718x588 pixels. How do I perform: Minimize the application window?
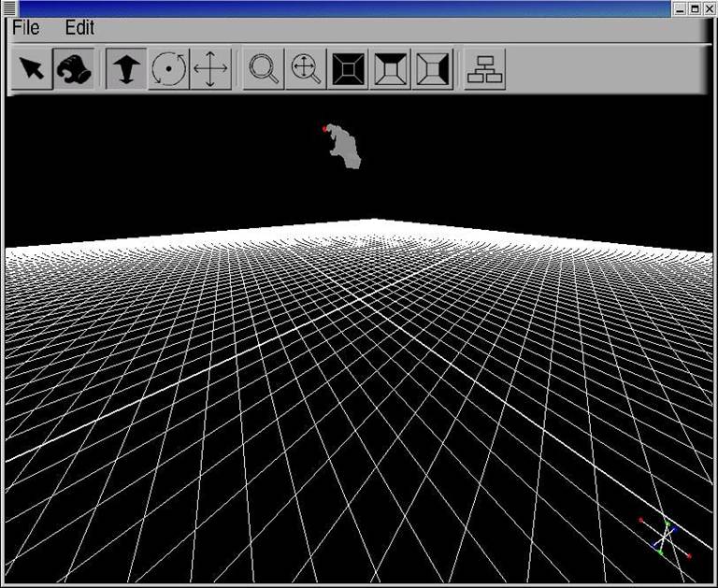pyautogui.click(x=681, y=8)
